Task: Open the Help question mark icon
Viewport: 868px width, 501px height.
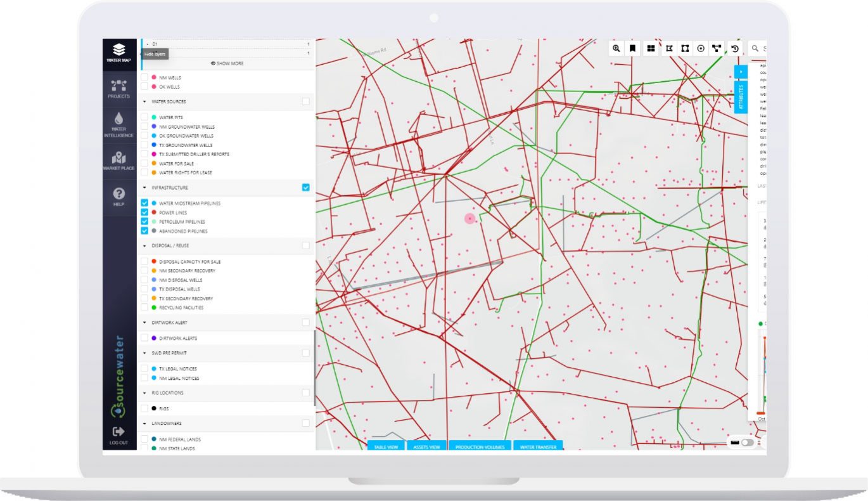Action: (x=119, y=193)
